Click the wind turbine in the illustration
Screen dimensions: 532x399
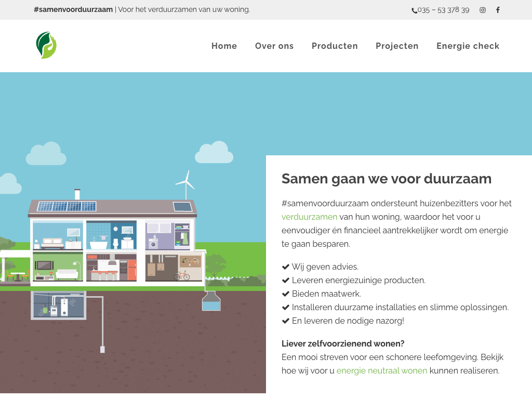point(185,184)
